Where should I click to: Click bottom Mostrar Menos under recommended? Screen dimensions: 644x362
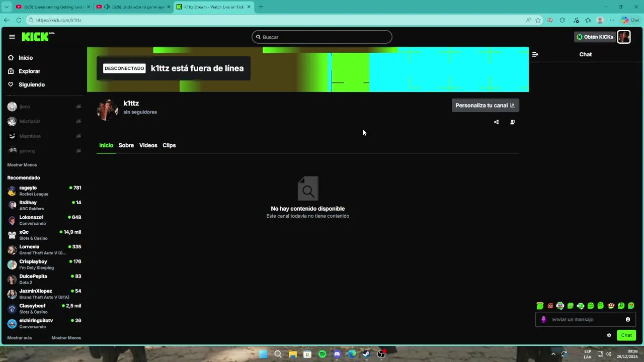66,338
